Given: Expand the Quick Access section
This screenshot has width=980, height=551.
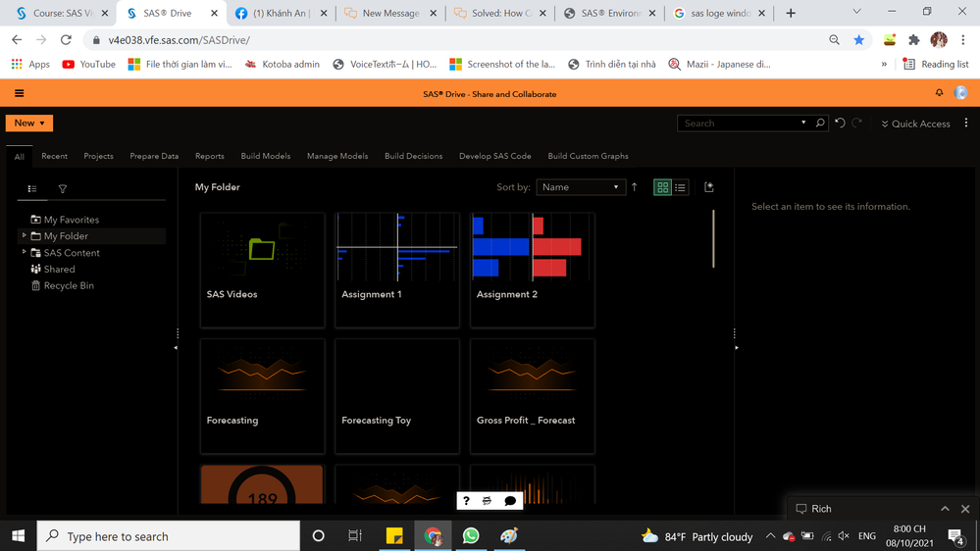Looking at the screenshot, I should [x=915, y=124].
